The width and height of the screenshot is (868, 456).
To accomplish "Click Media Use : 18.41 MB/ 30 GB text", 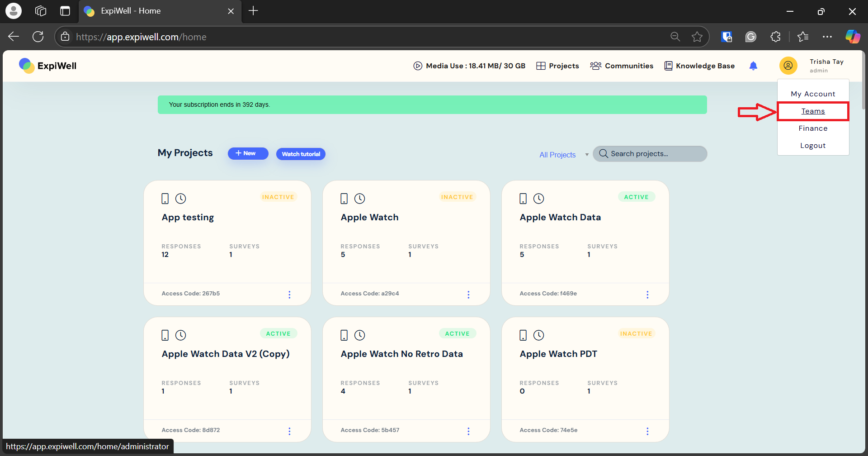I will coord(476,66).
